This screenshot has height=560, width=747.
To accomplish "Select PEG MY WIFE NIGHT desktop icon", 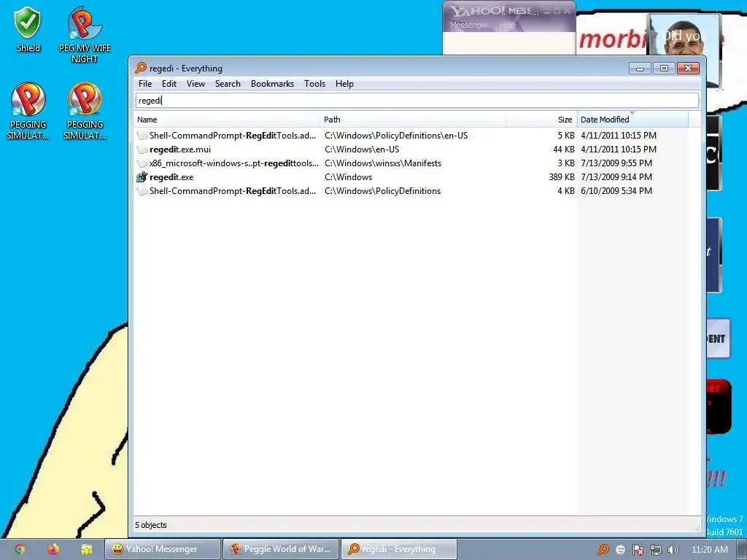I will pyautogui.click(x=85, y=35).
